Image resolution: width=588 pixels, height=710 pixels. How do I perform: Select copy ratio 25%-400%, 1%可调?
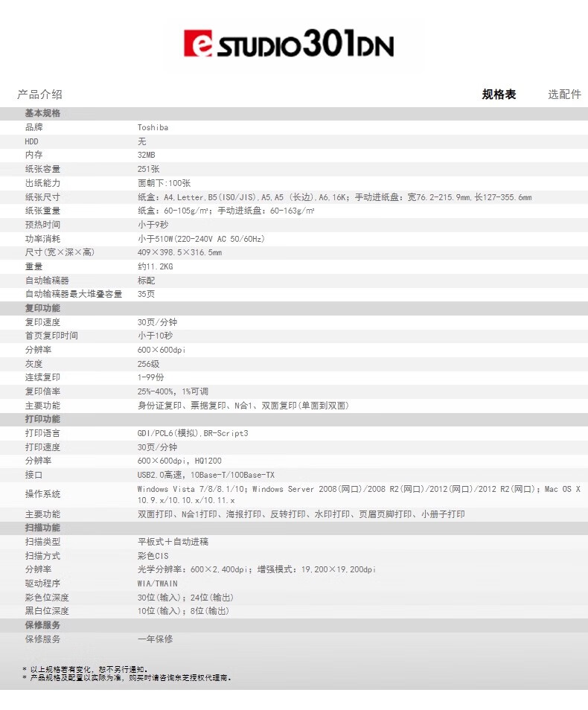click(173, 391)
